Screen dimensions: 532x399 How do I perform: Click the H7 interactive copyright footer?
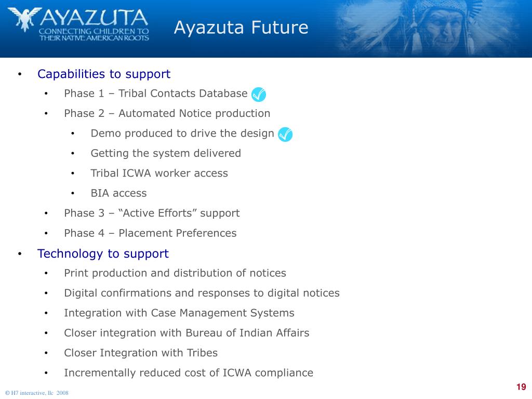[37, 393]
